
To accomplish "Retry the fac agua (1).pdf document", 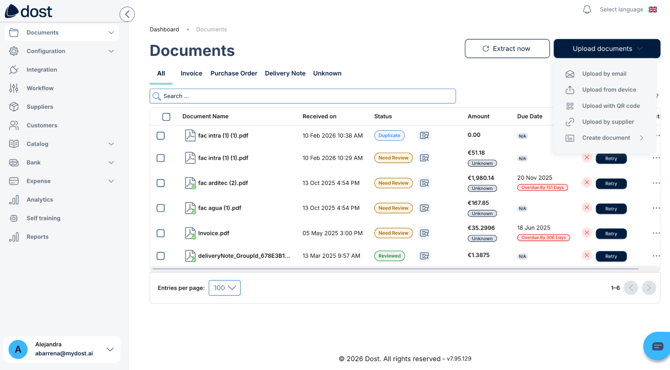I will pos(611,209).
